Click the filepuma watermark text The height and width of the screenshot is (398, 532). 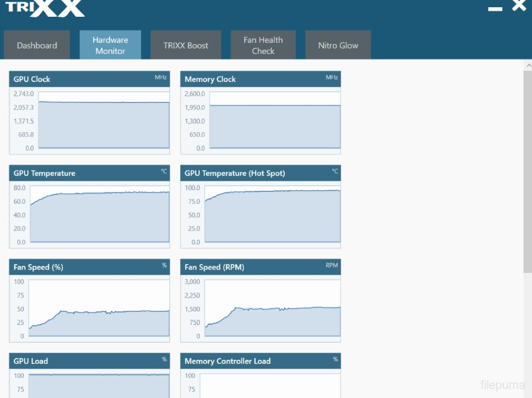click(x=502, y=385)
